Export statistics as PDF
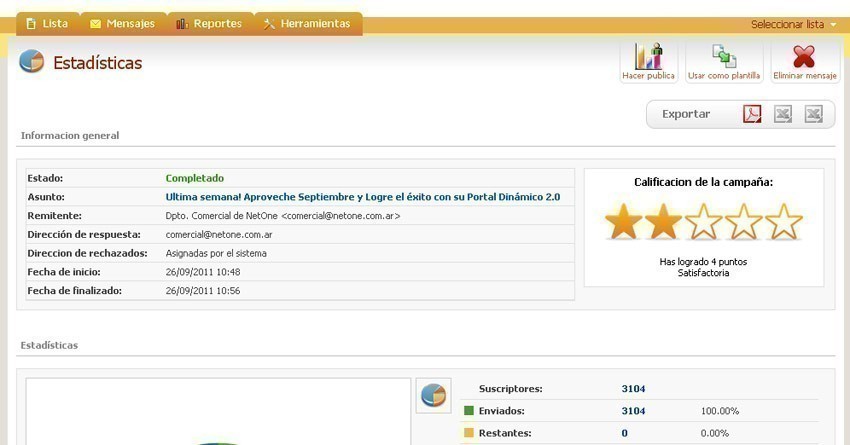 point(752,114)
